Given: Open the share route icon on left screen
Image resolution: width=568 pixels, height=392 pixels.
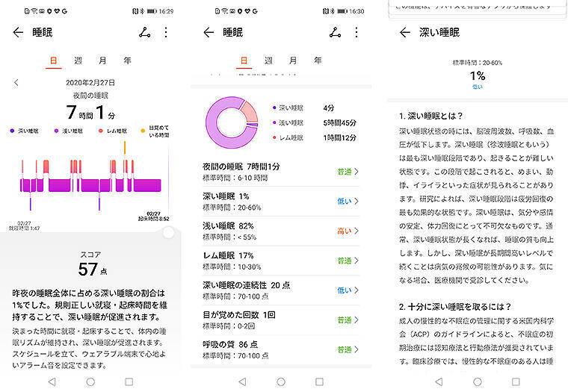Looking at the screenshot, I should tap(144, 32).
